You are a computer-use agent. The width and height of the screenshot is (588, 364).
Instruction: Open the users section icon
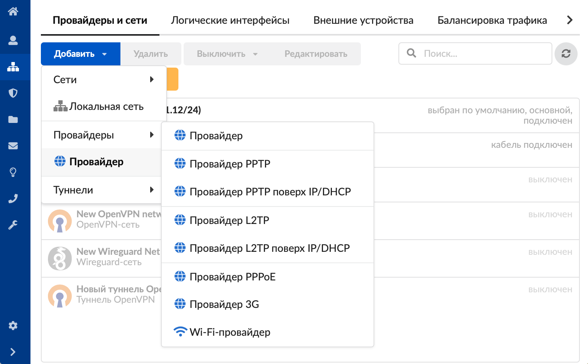[x=13, y=40]
